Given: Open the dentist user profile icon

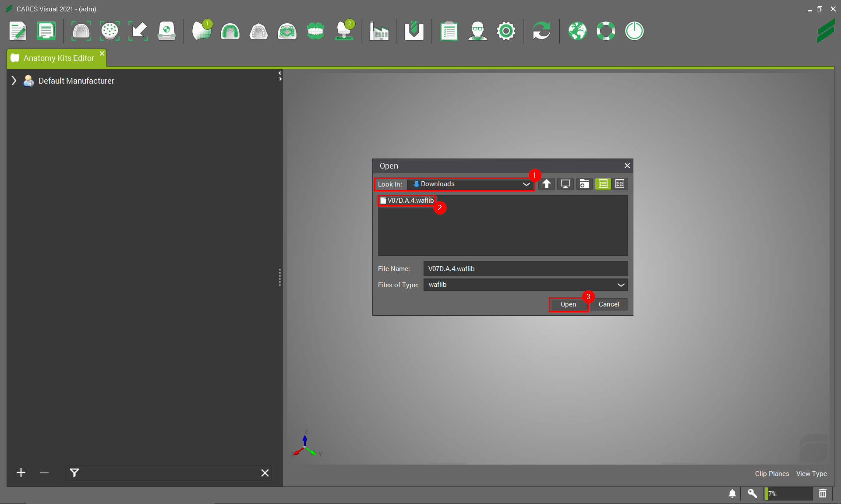Looking at the screenshot, I should [x=477, y=31].
